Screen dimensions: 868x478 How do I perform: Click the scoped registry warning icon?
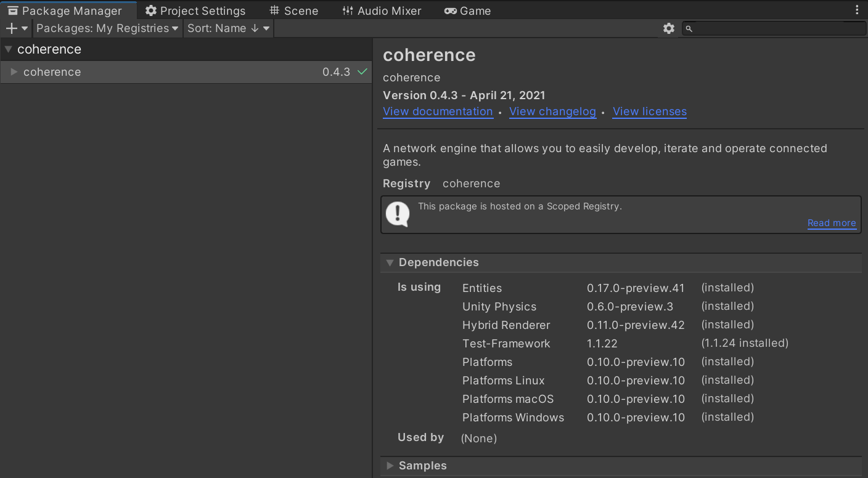tap(398, 214)
